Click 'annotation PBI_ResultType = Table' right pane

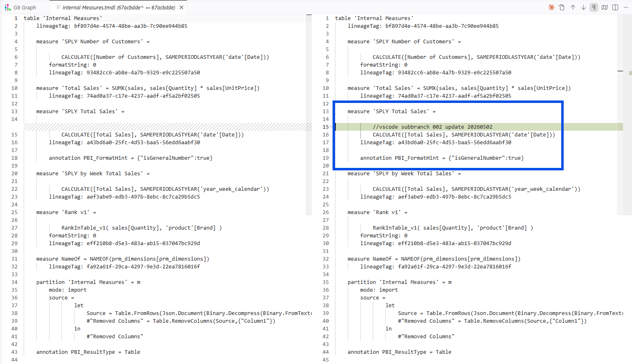click(x=399, y=352)
